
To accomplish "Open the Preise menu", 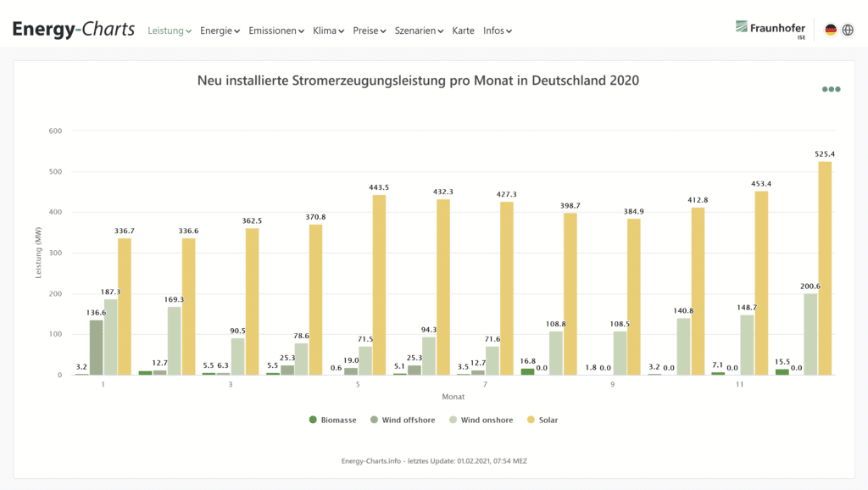I will click(x=369, y=31).
